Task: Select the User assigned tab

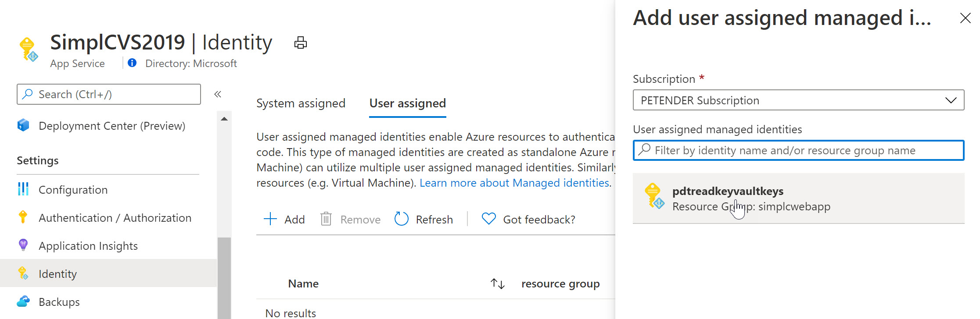Action: 407,103
